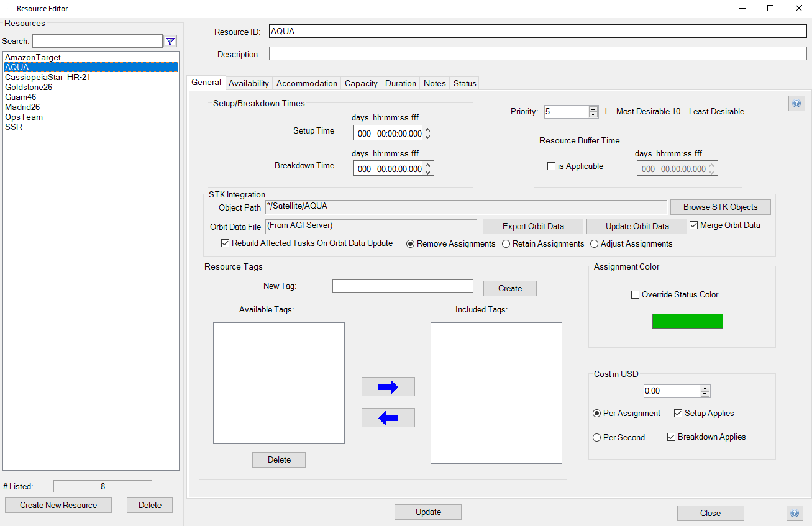Click the Update Orbit Data button
This screenshot has width=812, height=526.
tap(637, 227)
